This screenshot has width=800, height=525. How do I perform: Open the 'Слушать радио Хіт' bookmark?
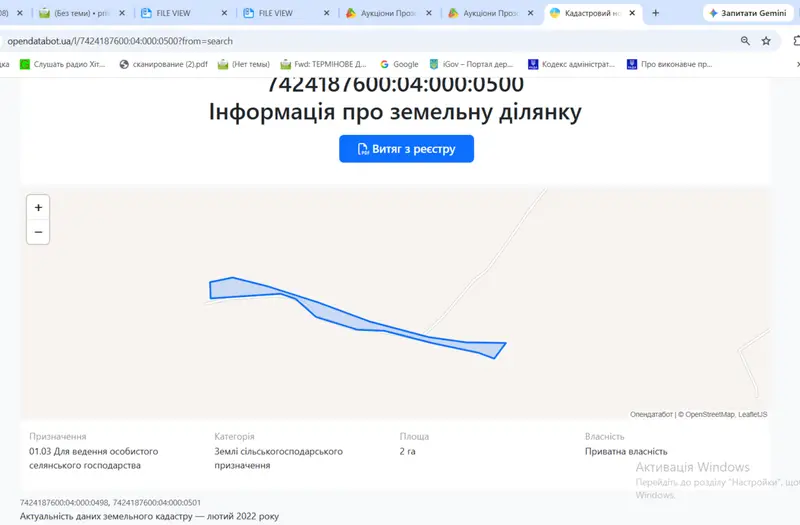(63, 64)
